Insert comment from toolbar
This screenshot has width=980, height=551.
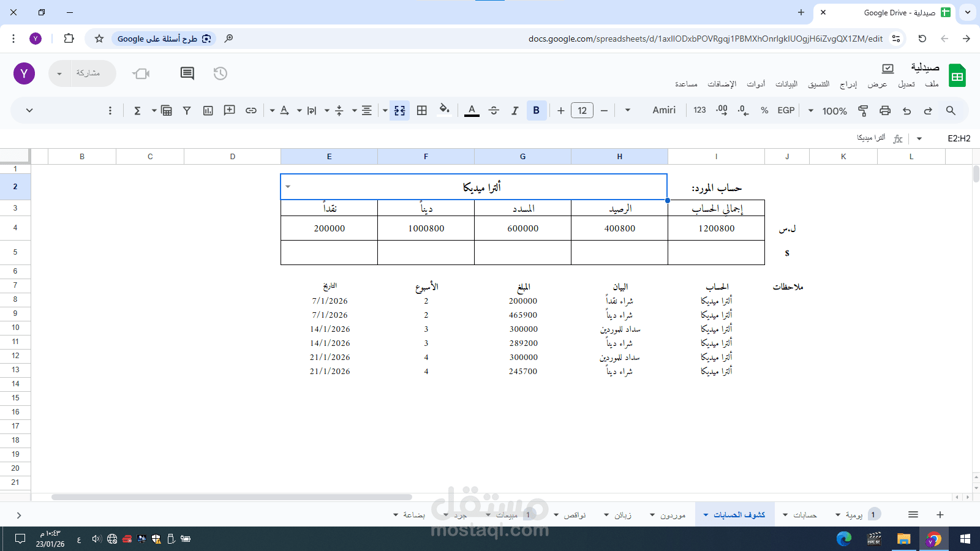point(229,111)
